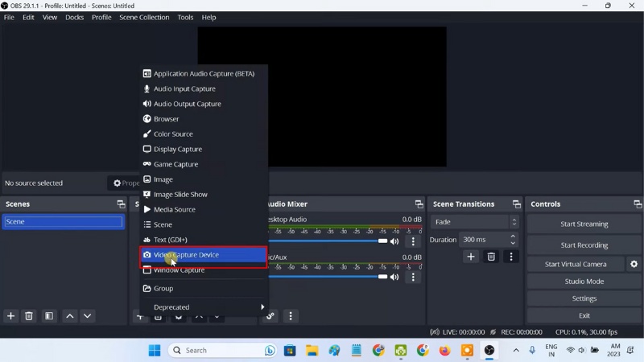Add Game Capture source
The height and width of the screenshot is (362, 644).
[x=204, y=164]
